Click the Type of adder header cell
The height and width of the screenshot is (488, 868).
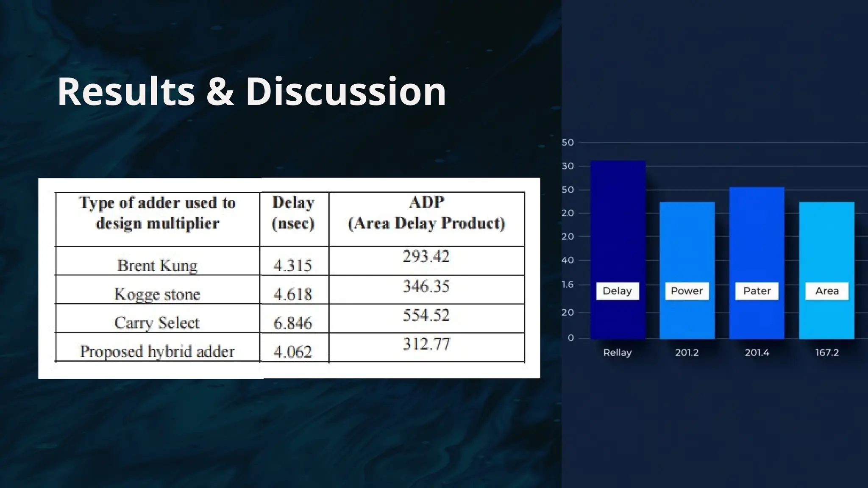pos(157,213)
